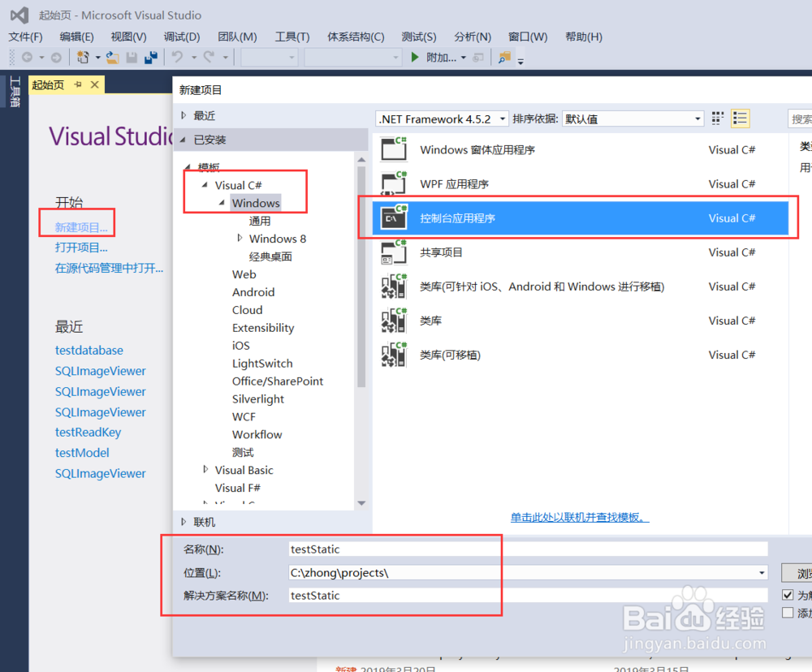Image resolution: width=812 pixels, height=672 pixels.
Task: Open recent project testReadKey
Action: pos(88,433)
